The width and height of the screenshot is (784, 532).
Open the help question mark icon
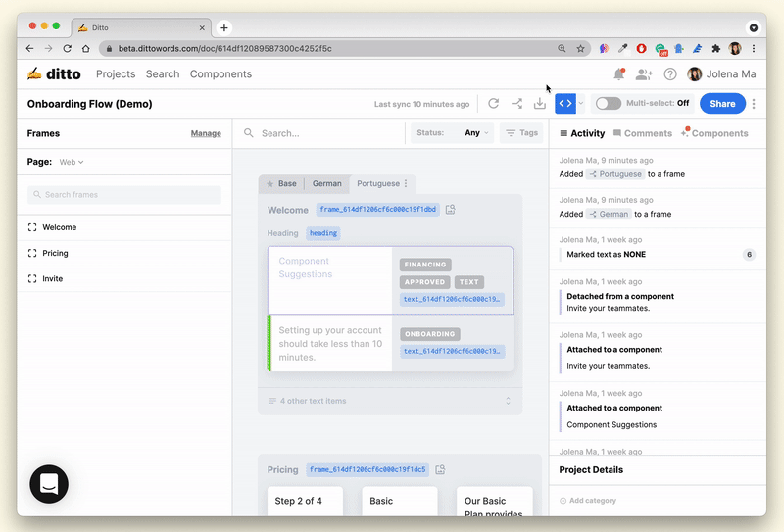point(670,74)
